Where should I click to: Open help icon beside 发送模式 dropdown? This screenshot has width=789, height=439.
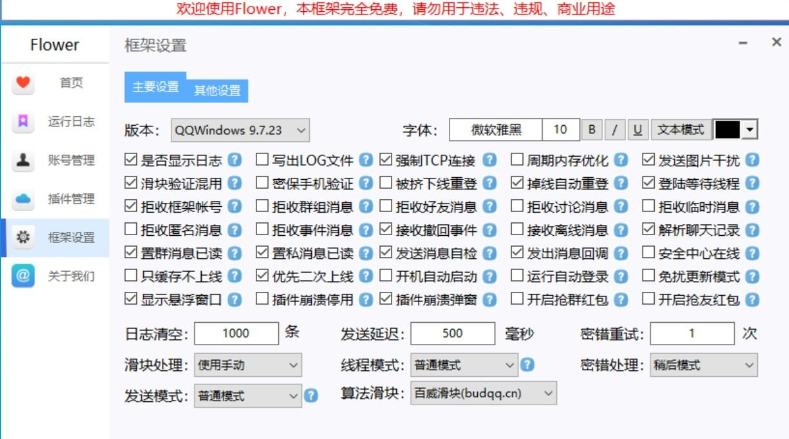pos(311,396)
